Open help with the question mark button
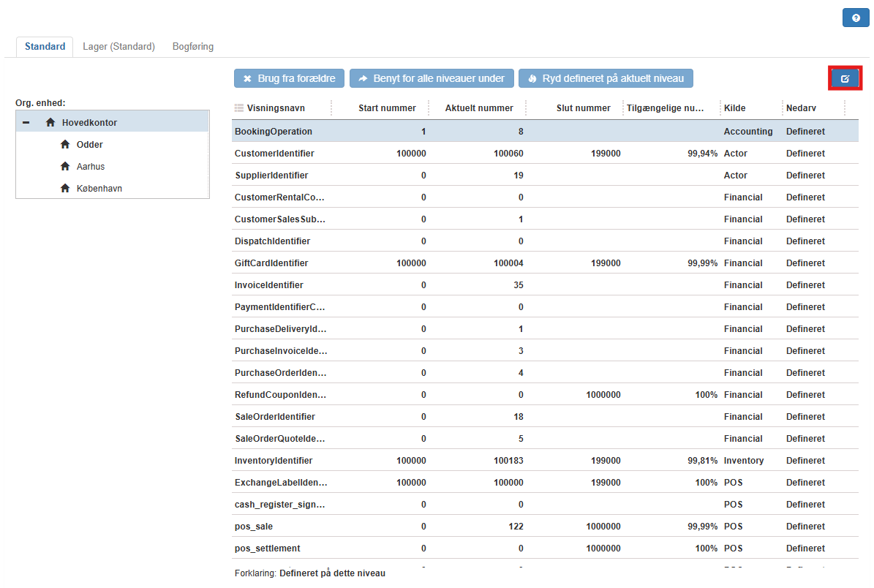The image size is (874, 588). [856, 18]
